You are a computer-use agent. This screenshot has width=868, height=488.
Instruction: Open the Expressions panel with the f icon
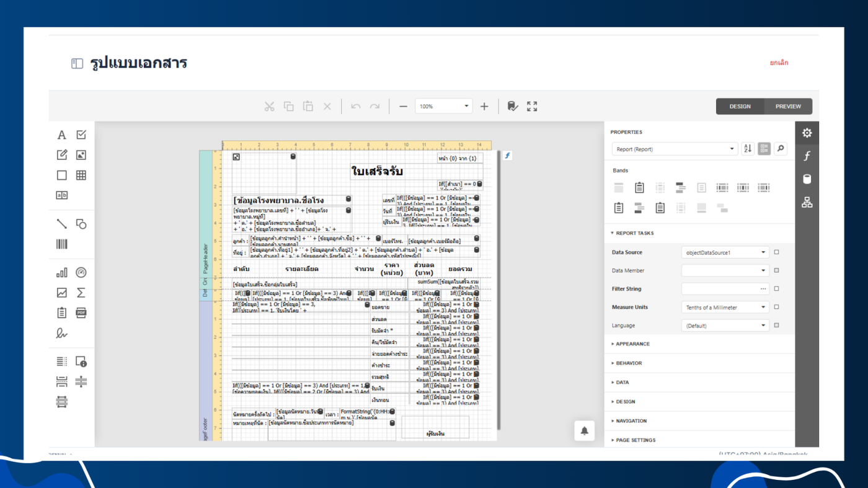click(807, 156)
